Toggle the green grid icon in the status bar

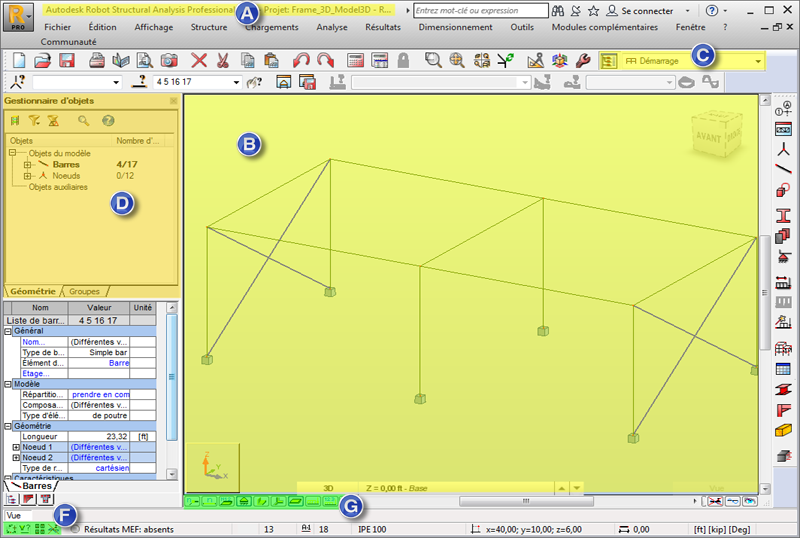40,529
